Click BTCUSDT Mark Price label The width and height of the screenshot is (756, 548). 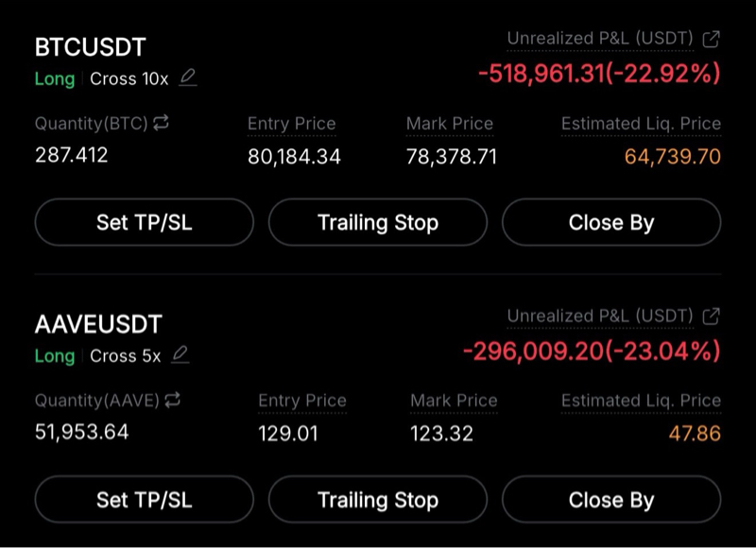click(449, 124)
